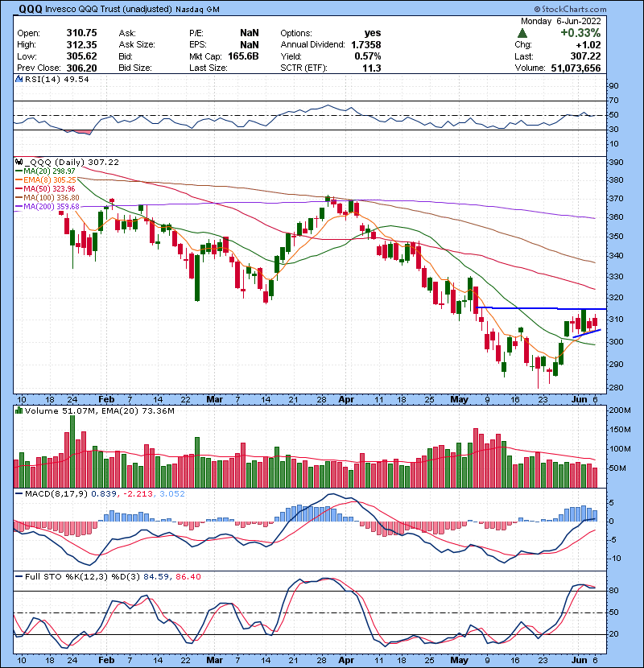Click the Feb label on bottom date axis
Screen dimensions: 644x668
106,660
